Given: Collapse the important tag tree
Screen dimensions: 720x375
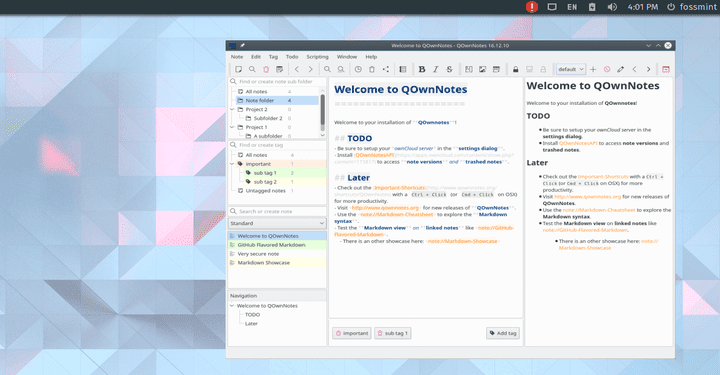Looking at the screenshot, I should (232, 164).
